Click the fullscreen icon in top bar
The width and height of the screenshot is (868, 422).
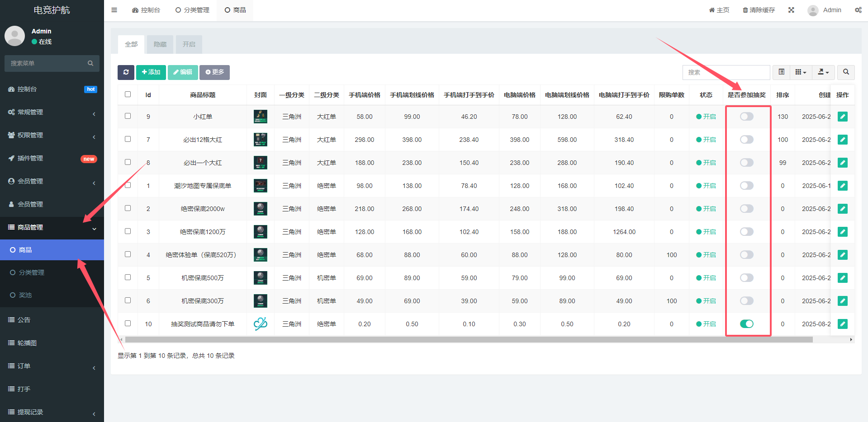pos(791,10)
